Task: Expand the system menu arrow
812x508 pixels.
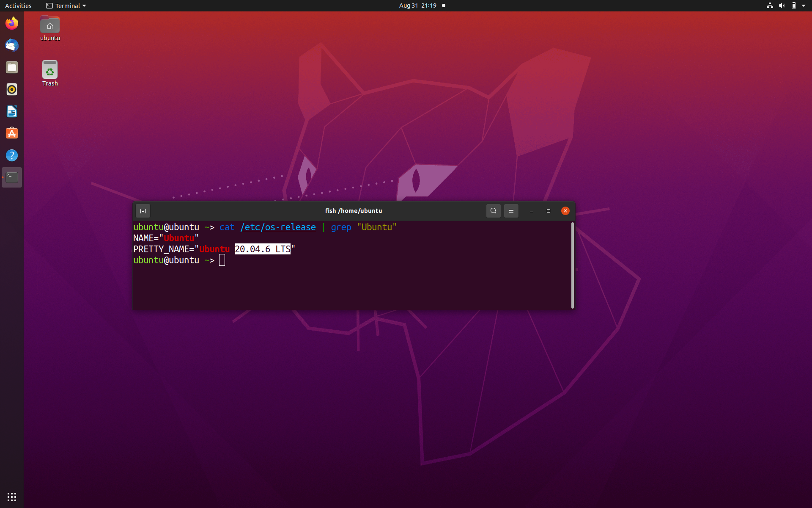Action: 804,6
